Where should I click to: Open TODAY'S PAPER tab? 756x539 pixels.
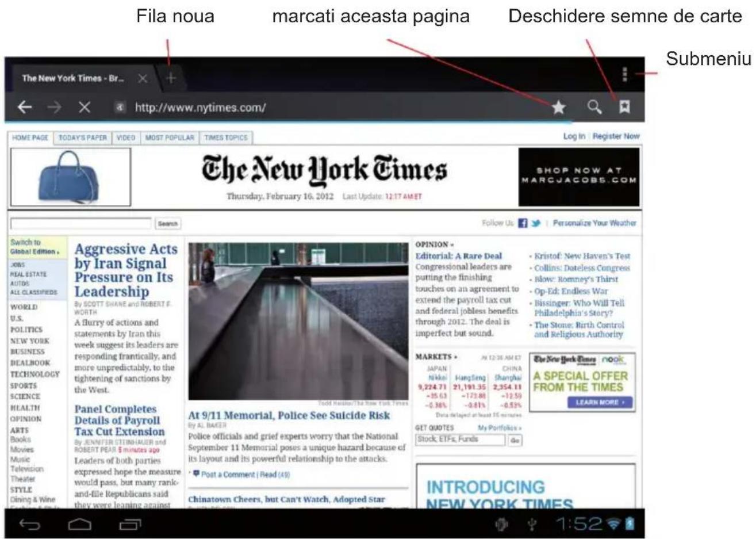(x=83, y=138)
